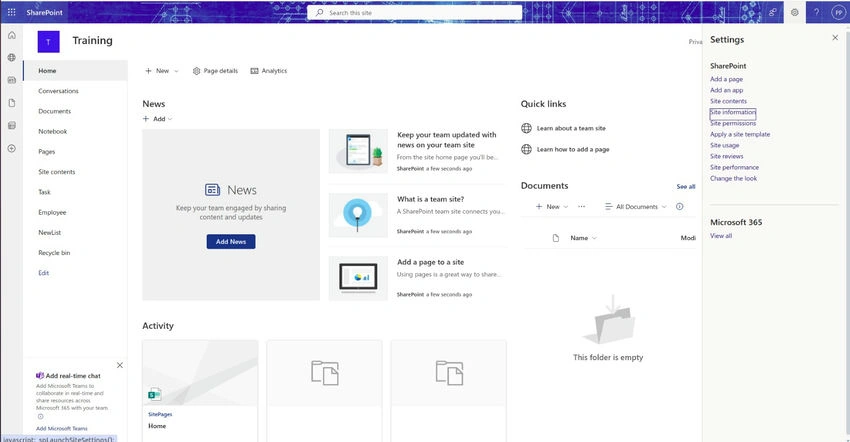
Task: Click Add a page in Settings
Action: click(x=726, y=79)
